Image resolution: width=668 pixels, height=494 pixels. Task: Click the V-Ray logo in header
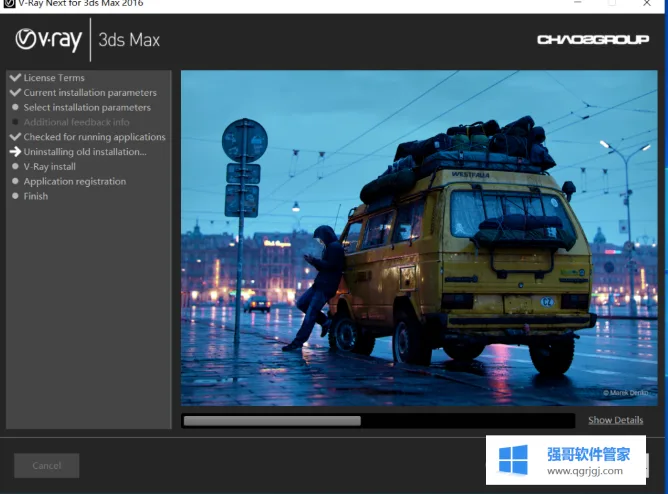coord(49,40)
